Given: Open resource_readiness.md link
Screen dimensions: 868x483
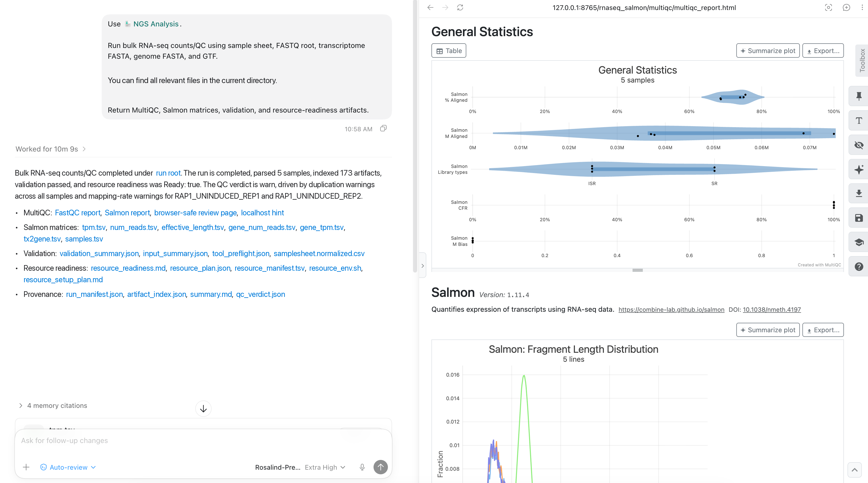Looking at the screenshot, I should point(128,268).
